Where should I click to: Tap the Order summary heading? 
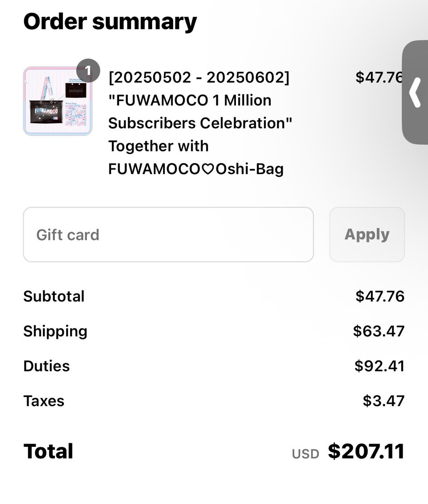[x=110, y=22]
